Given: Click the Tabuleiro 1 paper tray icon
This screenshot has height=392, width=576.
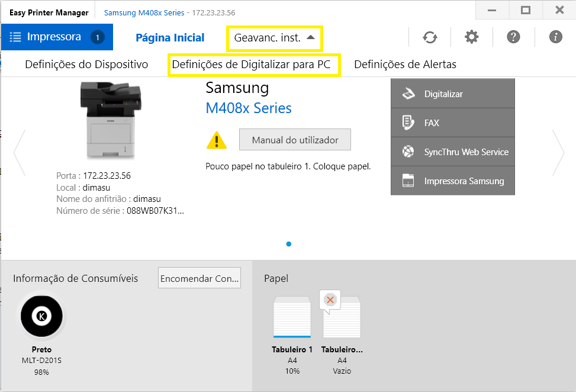Looking at the screenshot, I should (x=292, y=318).
